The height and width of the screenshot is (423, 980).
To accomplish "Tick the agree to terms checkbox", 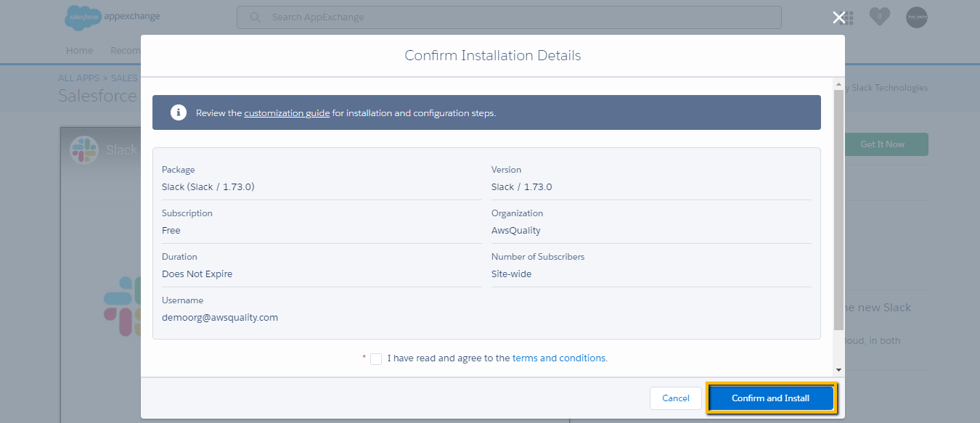I will 376,358.
